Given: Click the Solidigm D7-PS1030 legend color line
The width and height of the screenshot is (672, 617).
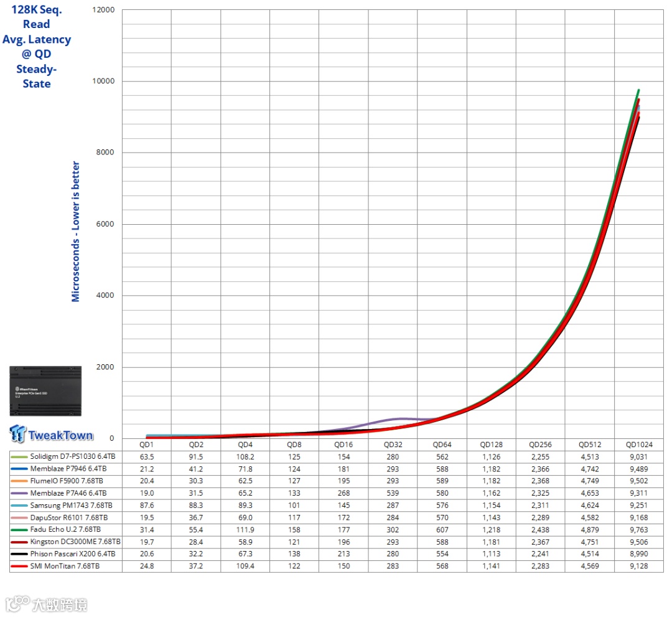Looking at the screenshot, I should (x=19, y=456).
